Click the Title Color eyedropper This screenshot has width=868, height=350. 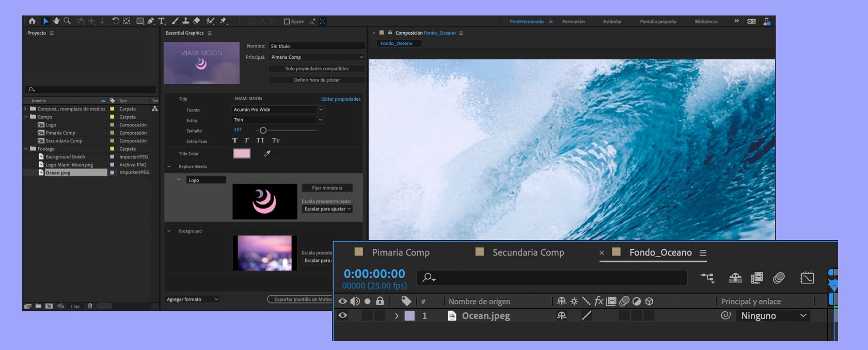coord(267,153)
